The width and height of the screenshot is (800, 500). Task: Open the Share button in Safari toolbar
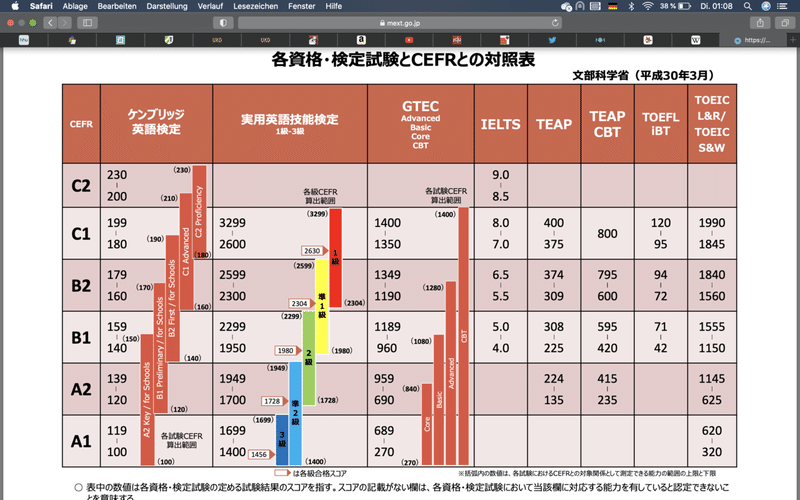coord(760,23)
